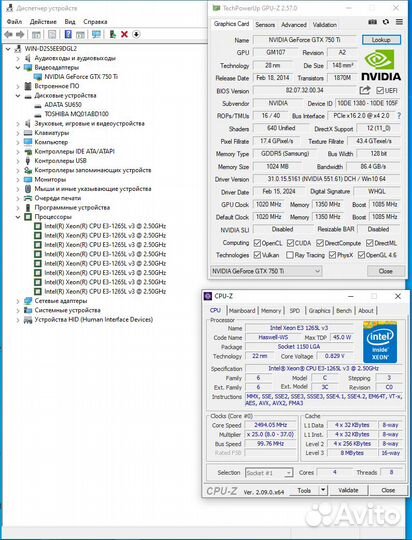The width and height of the screenshot is (412, 540).
Task: Click the GPU Name field in GPU-Z
Action: [304, 40]
